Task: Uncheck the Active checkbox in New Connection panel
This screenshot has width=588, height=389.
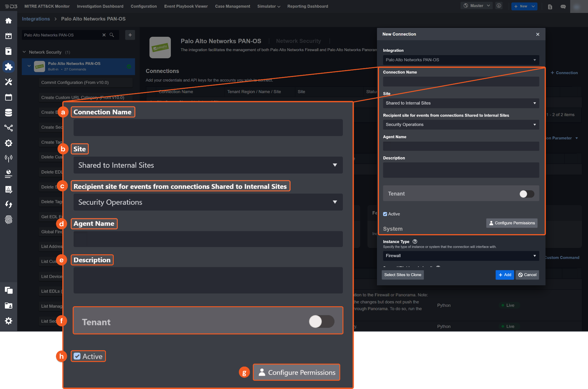Action: click(x=385, y=214)
